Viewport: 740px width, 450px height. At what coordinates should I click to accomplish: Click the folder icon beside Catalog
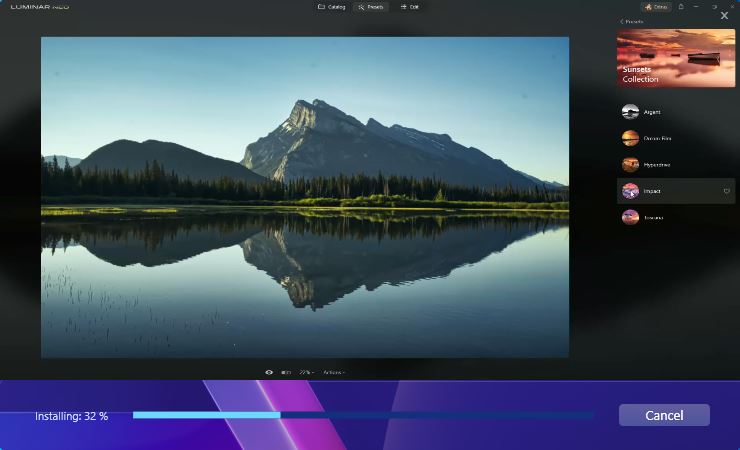point(321,7)
